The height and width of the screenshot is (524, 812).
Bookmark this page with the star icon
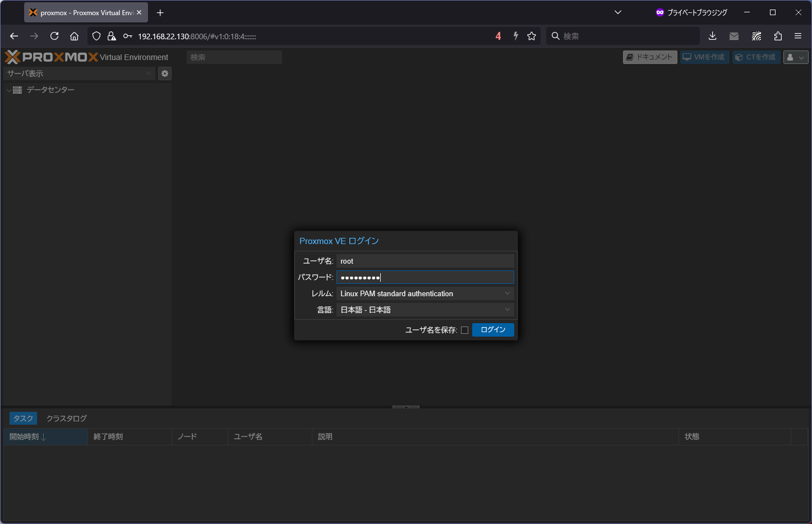click(x=532, y=36)
